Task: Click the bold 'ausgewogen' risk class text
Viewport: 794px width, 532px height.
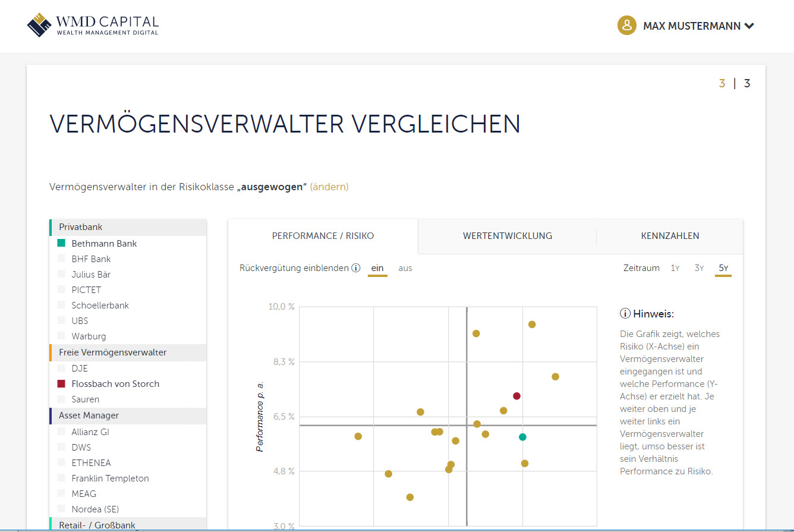Action: 272,187
